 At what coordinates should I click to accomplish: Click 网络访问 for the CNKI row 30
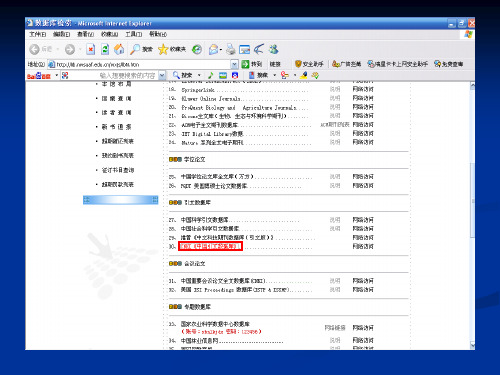click(363, 246)
